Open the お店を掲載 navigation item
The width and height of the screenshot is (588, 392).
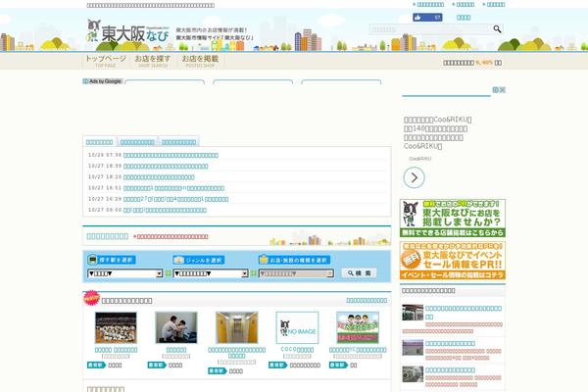pyautogui.click(x=200, y=61)
